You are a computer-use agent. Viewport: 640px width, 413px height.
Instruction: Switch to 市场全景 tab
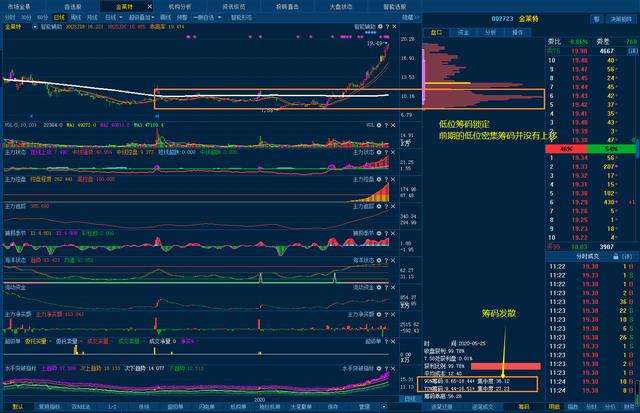19,7
